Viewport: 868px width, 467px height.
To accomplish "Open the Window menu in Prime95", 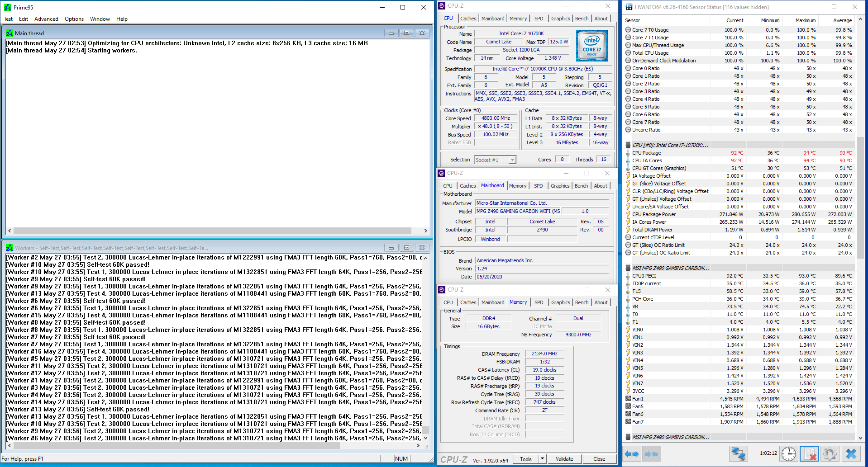I will coord(100,19).
